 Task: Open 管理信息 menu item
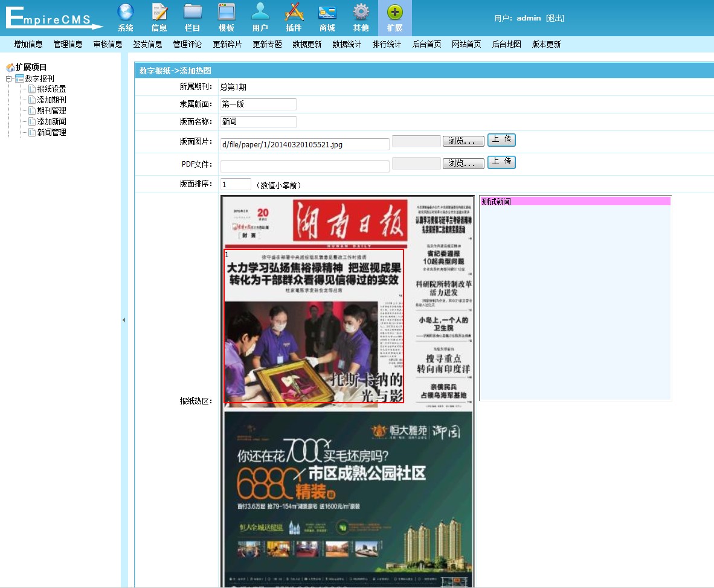pyautogui.click(x=68, y=44)
